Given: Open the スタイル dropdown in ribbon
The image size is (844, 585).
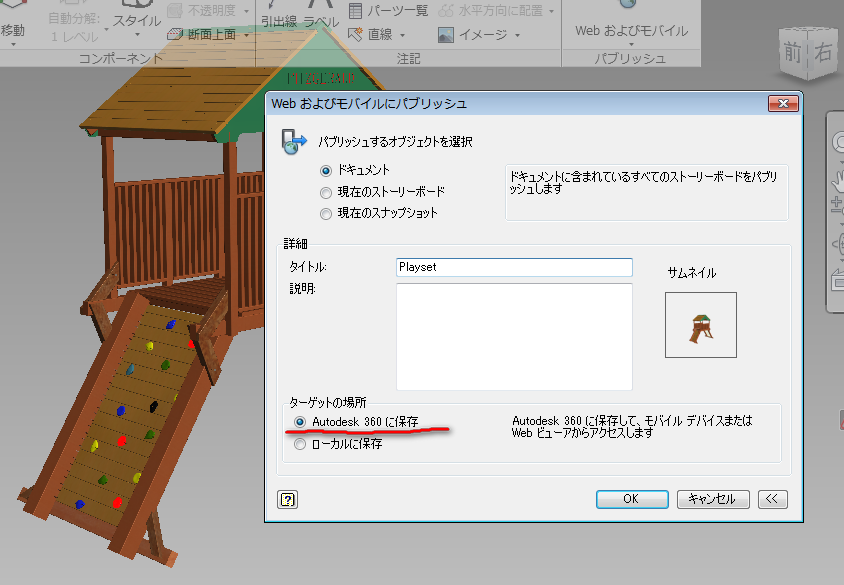Looking at the screenshot, I should point(136,22).
